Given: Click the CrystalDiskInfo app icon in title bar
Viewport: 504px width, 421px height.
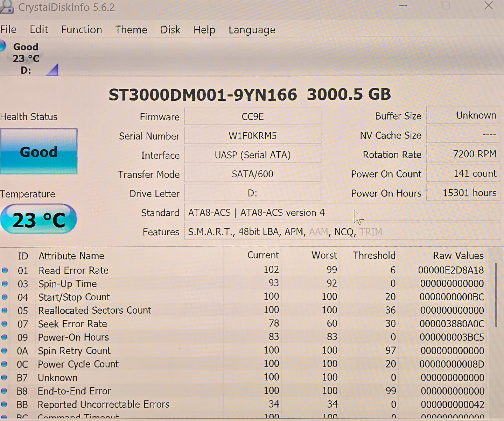Looking at the screenshot, I should 6,6.
